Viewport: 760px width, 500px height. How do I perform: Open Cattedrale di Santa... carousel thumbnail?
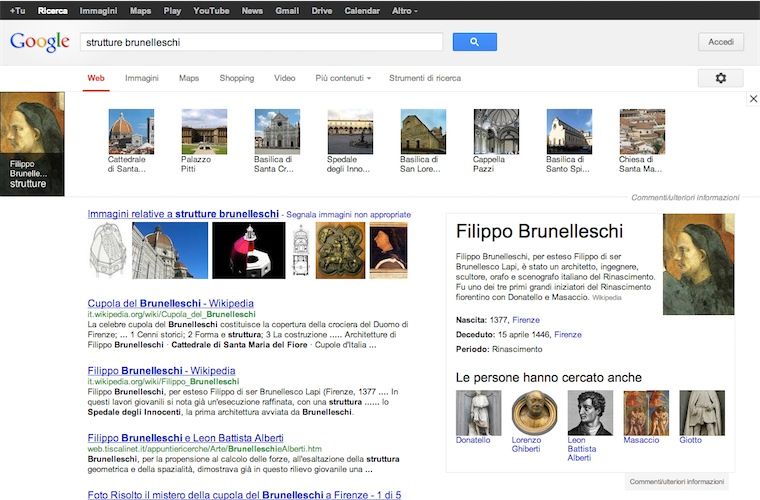[131, 131]
